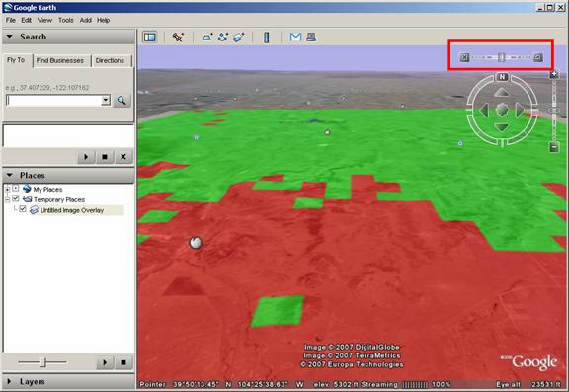Toggle the Temporary Places checkbox
569x392 pixels.
15,198
